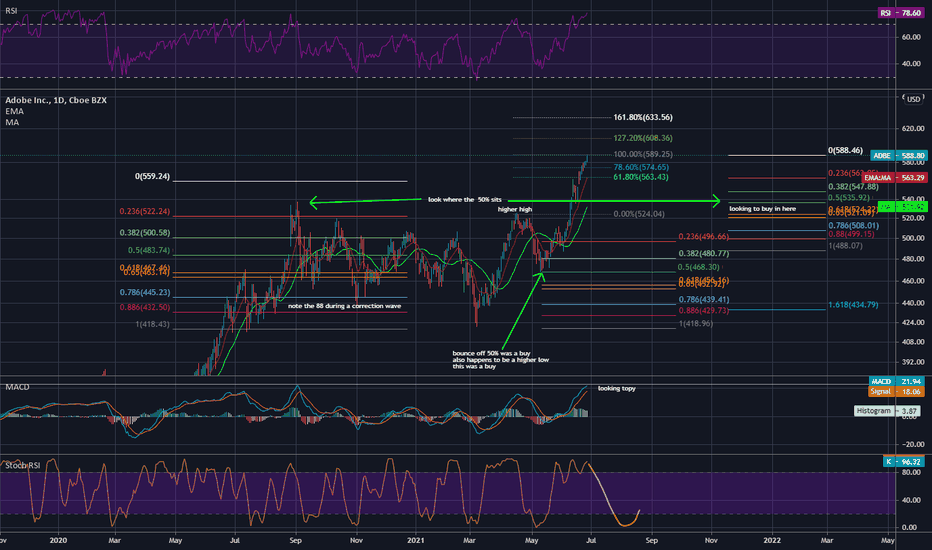This screenshot has width=932, height=550.
Task: Click the Stoch RSI pane label
Action: pos(23,466)
